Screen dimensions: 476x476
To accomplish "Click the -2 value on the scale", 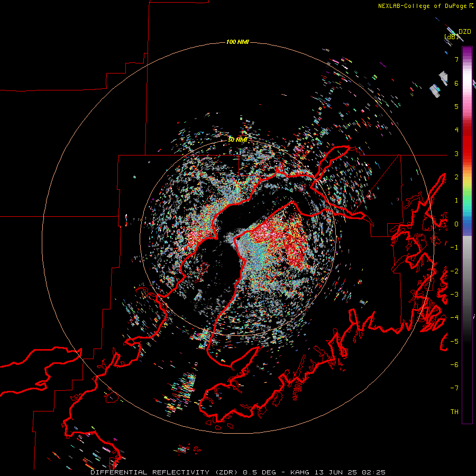I will tap(454, 271).
